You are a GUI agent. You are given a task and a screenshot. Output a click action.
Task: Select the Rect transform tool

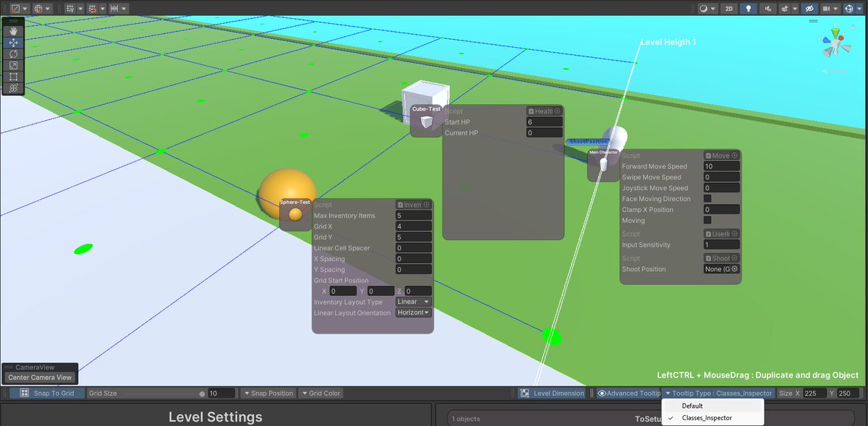pos(14,77)
